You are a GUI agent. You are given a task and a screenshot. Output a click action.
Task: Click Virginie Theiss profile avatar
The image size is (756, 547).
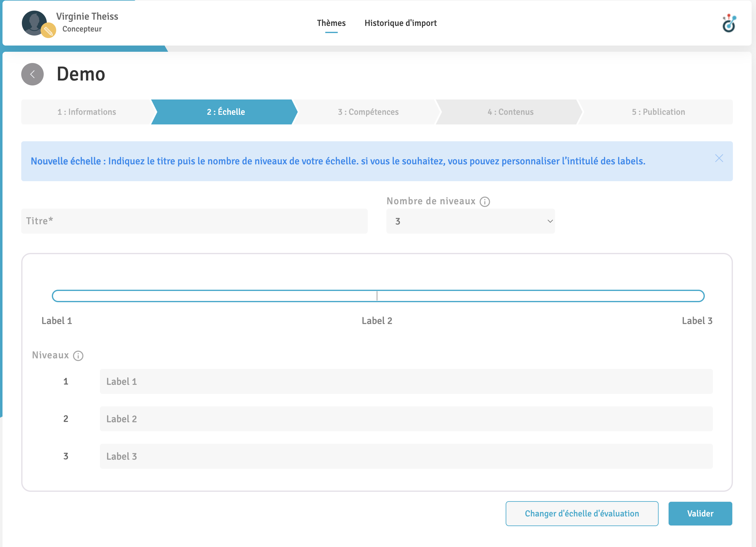[x=33, y=22]
